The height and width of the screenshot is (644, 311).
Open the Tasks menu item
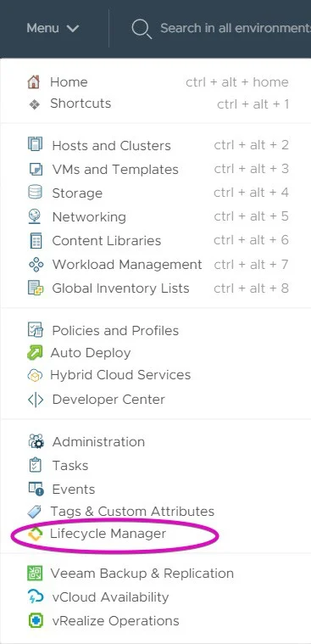[x=69, y=466]
